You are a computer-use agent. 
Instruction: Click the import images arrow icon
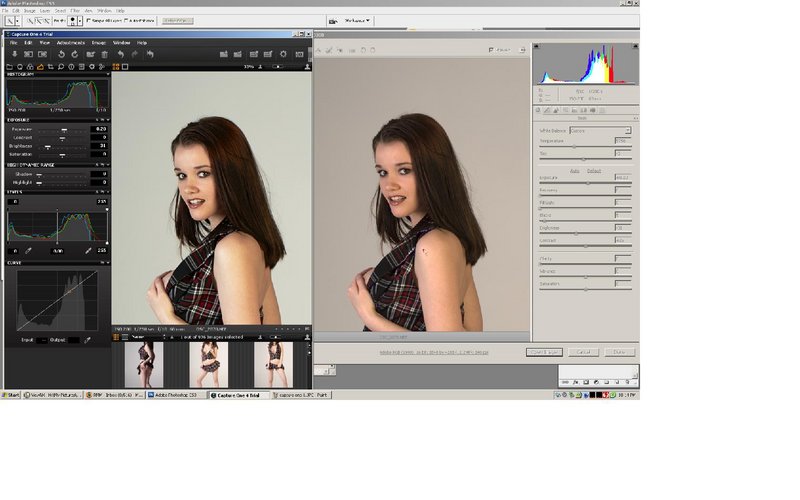point(14,54)
